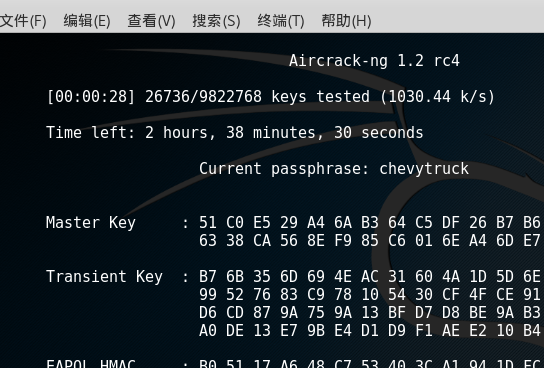The image size is (544, 368).
Task: Click the passphrase word chevytruck
Action: (x=424, y=169)
